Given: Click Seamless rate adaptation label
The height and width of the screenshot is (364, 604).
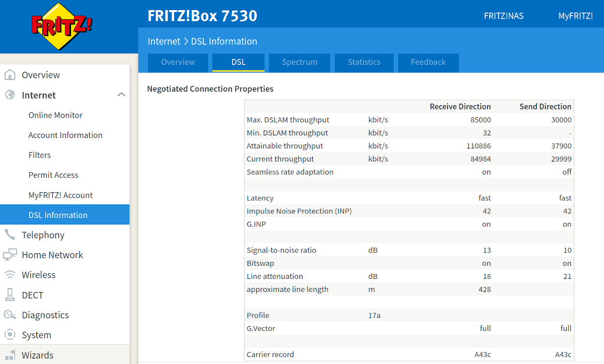Looking at the screenshot, I should click(290, 172).
